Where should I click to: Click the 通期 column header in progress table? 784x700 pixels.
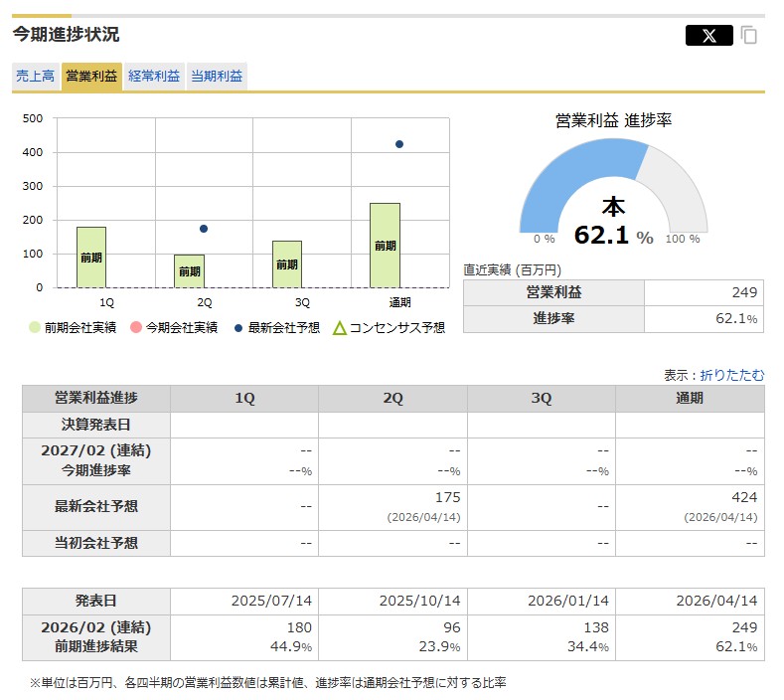(x=690, y=398)
